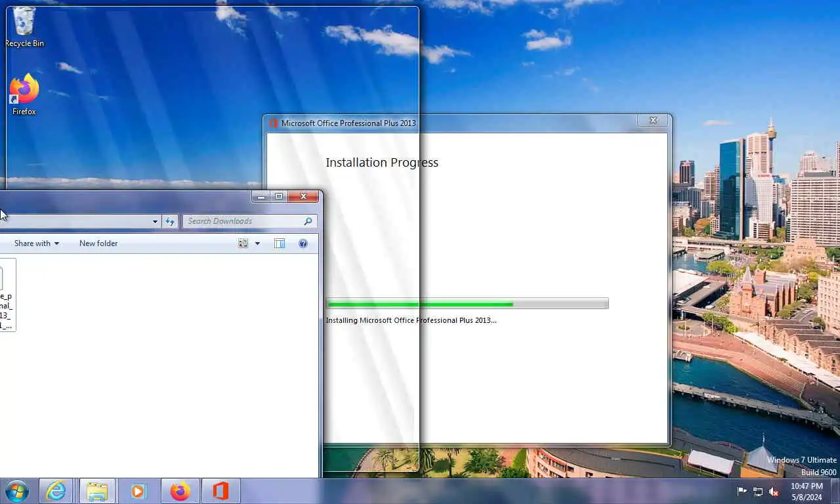Close the Microsoft Office Professional Plus 2013 installer
This screenshot has width=840, height=504.
653,120
